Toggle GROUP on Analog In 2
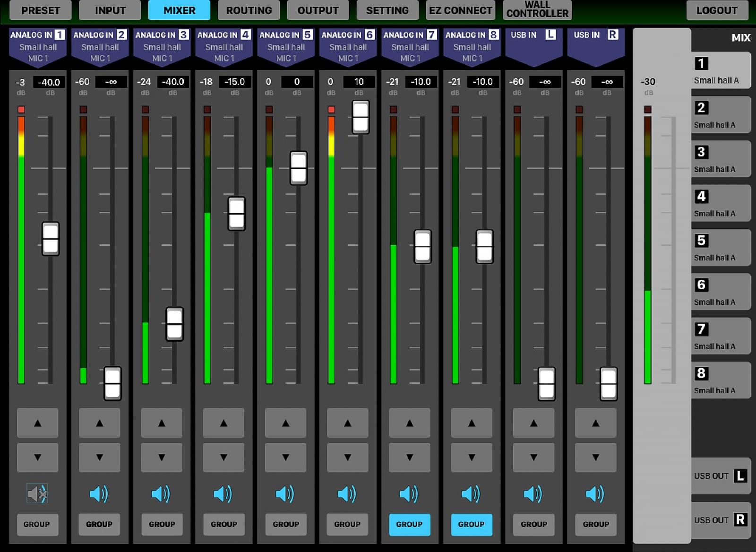The height and width of the screenshot is (552, 756). 99,525
